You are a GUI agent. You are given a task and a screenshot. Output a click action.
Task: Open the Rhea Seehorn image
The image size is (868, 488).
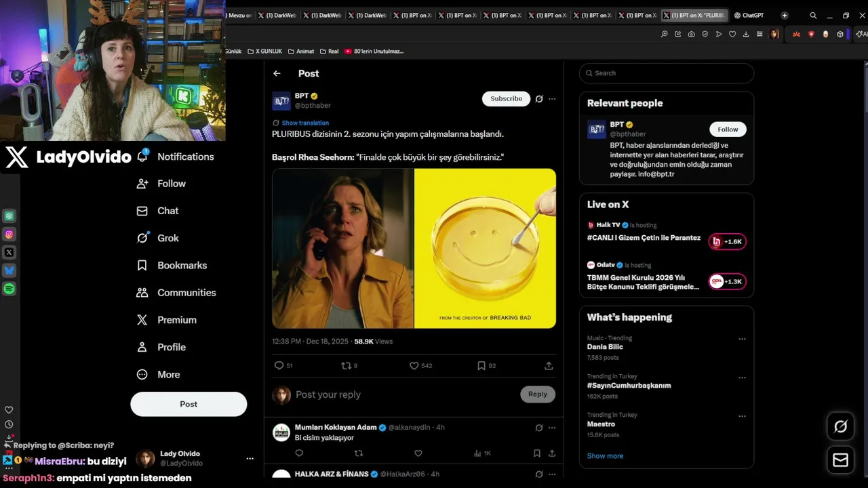342,249
